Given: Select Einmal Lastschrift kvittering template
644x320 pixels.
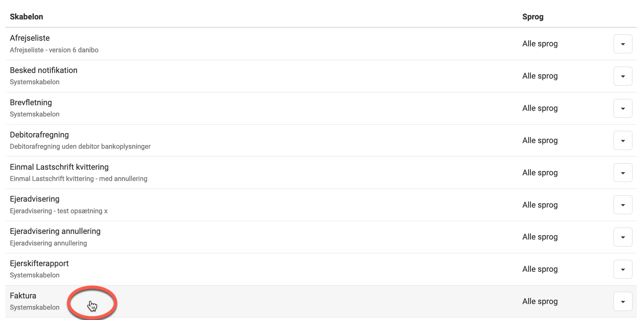Looking at the screenshot, I should click(59, 167).
